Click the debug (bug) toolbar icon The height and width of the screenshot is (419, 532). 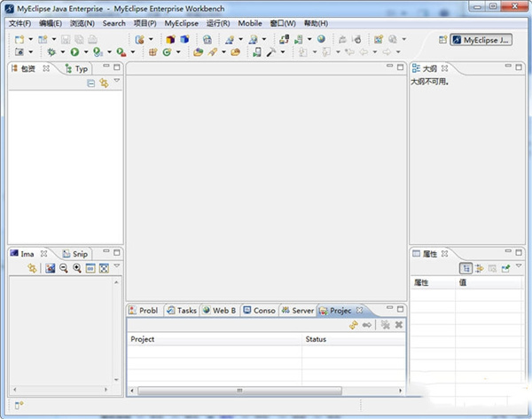coord(51,52)
